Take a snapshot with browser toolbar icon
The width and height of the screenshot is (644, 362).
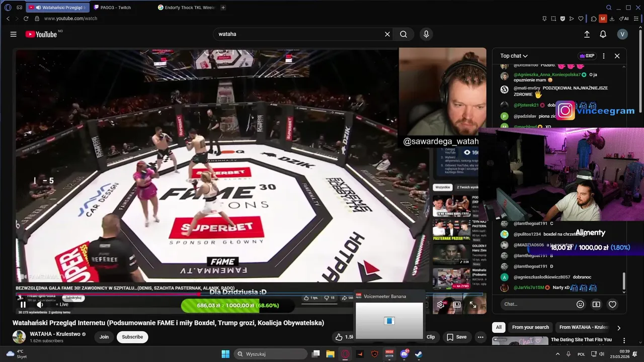[553, 19]
